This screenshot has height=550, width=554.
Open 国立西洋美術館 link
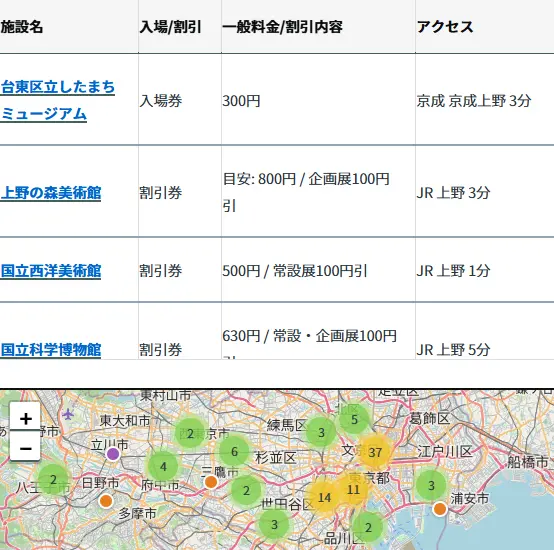click(51, 271)
